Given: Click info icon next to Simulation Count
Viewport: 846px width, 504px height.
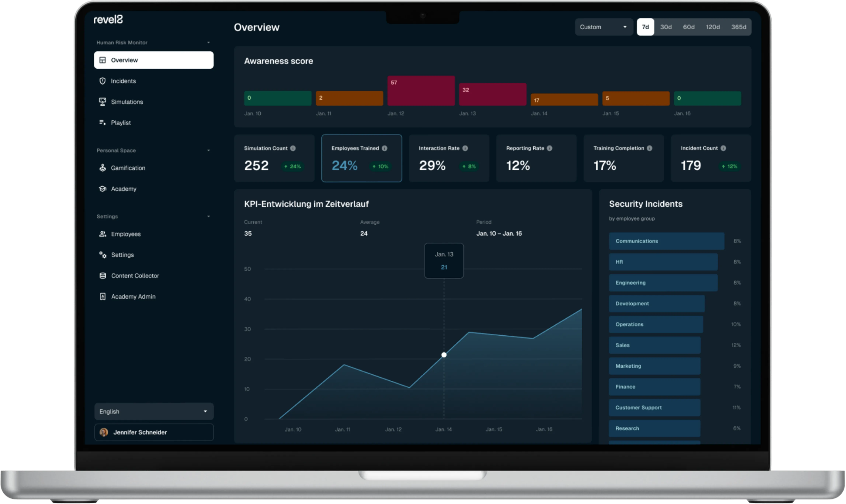Looking at the screenshot, I should pyautogui.click(x=293, y=148).
